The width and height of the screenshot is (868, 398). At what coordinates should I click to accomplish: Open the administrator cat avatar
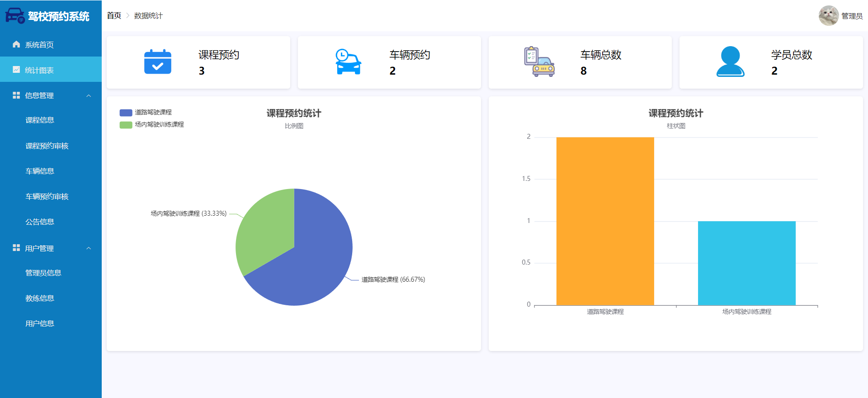tap(829, 16)
